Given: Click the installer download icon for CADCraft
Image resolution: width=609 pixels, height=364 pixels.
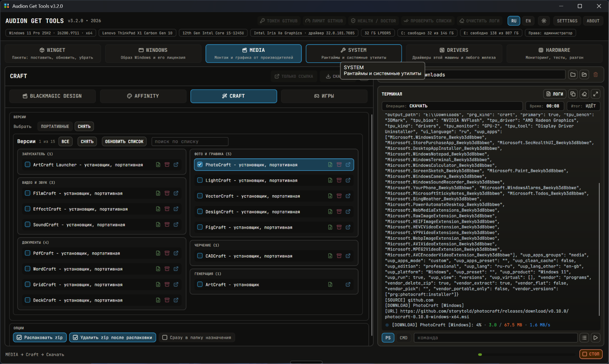Looking at the screenshot, I should click(x=330, y=256).
